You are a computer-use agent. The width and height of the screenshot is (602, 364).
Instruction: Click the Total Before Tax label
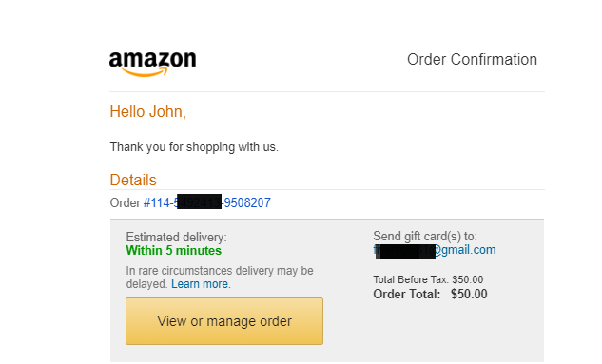click(x=411, y=279)
